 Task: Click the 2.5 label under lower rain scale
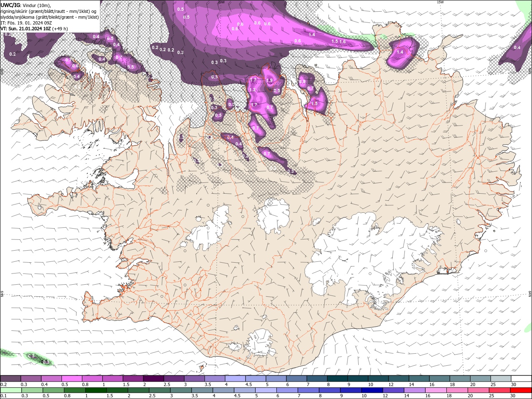[x=152, y=396]
